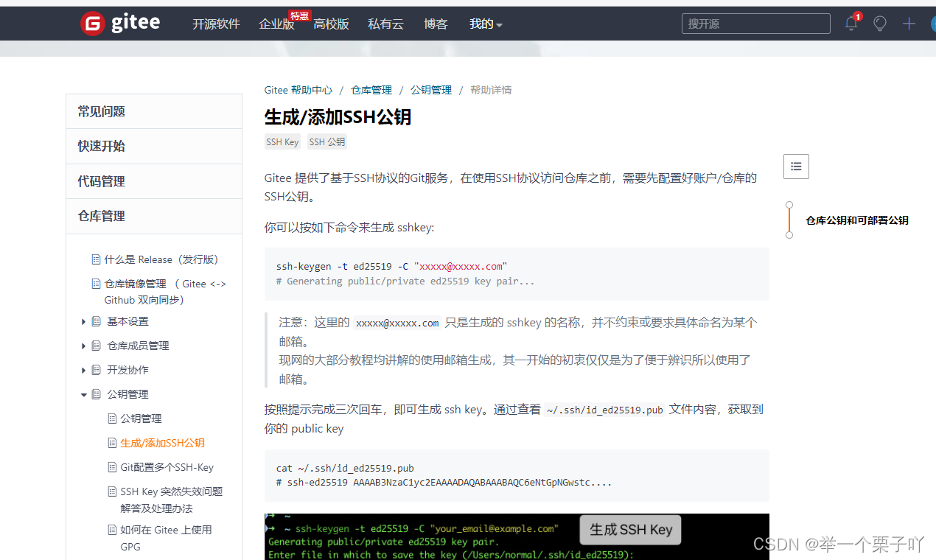This screenshot has width=936, height=560.
Task: Click 帮助详情 breadcrumb text
Action: point(491,90)
